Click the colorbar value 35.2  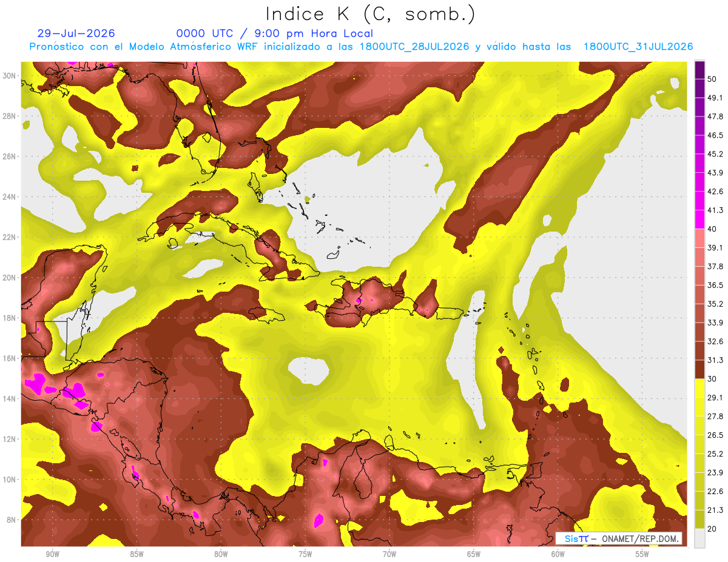[x=715, y=304]
